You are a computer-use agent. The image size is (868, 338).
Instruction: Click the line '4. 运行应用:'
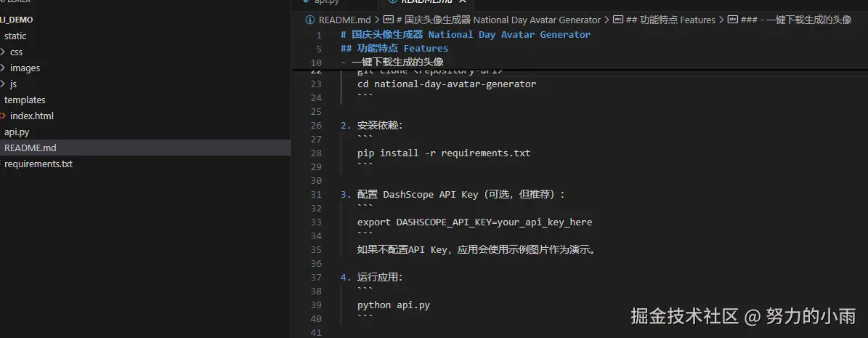(x=372, y=277)
